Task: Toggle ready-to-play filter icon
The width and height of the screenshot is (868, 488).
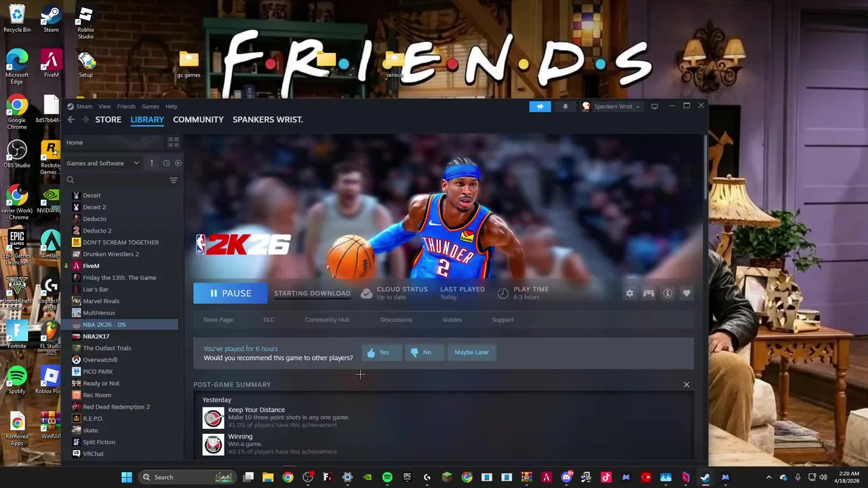Action: coord(178,163)
